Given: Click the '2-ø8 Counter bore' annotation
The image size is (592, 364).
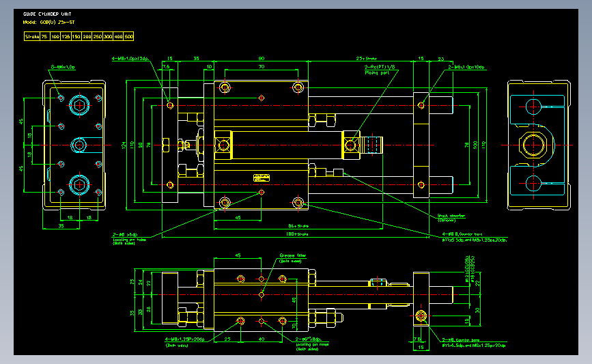Looking at the screenshot, I should pos(461,340).
